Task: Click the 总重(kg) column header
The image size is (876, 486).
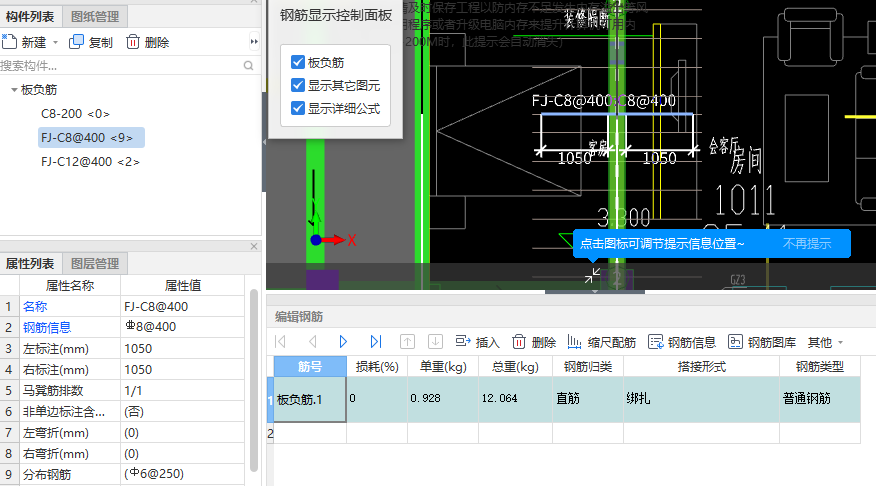Action: pyautogui.click(x=515, y=366)
